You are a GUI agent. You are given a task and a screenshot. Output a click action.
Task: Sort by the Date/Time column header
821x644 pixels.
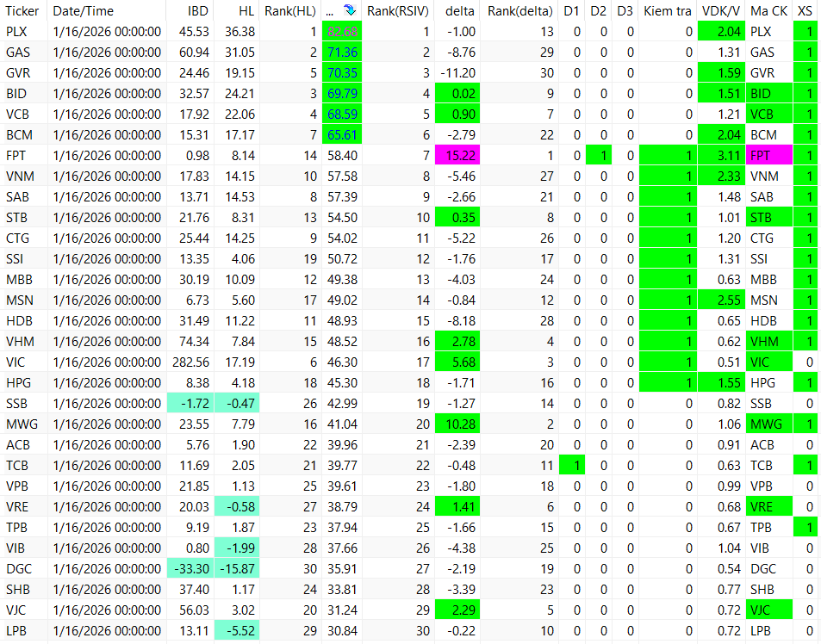(x=84, y=10)
